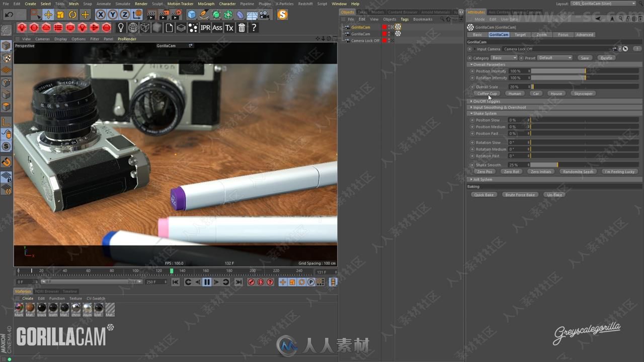
Task: Toggle Overall Scale animation dot
Action: pos(472,87)
